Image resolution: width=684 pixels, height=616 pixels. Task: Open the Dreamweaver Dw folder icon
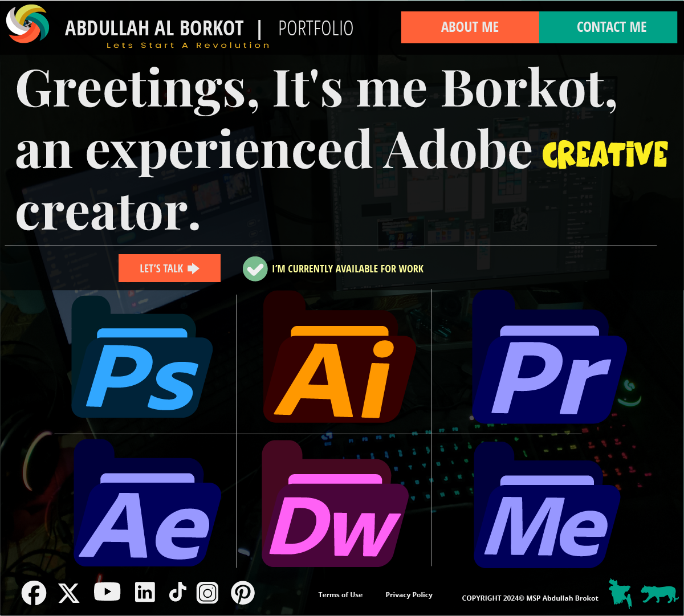point(335,504)
